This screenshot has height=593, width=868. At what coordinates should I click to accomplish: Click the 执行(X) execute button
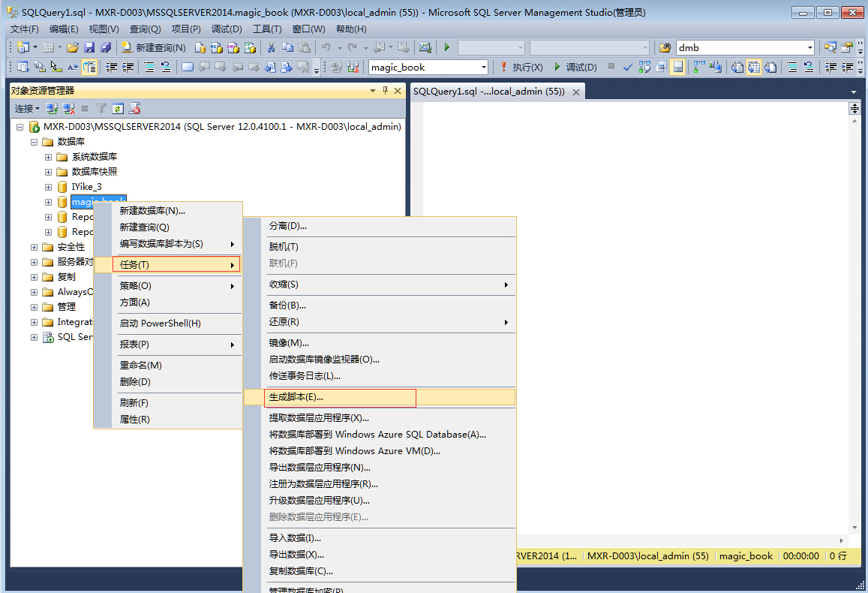click(x=521, y=67)
